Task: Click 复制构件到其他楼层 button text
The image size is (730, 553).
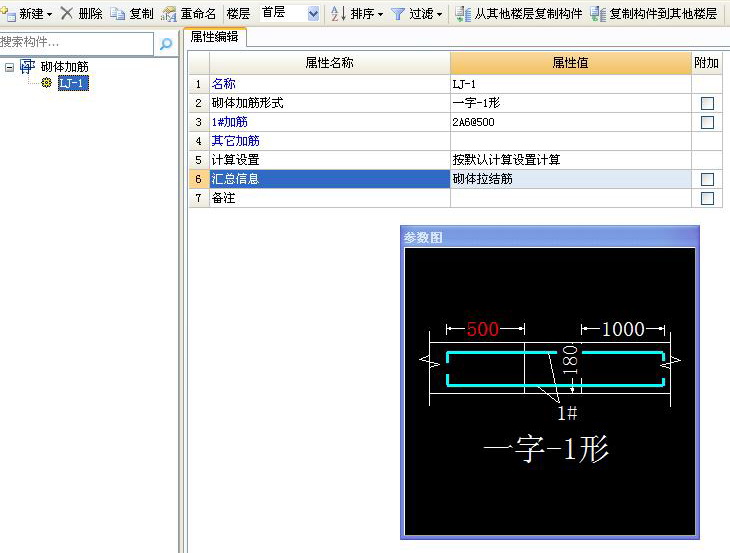Action: 663,13
